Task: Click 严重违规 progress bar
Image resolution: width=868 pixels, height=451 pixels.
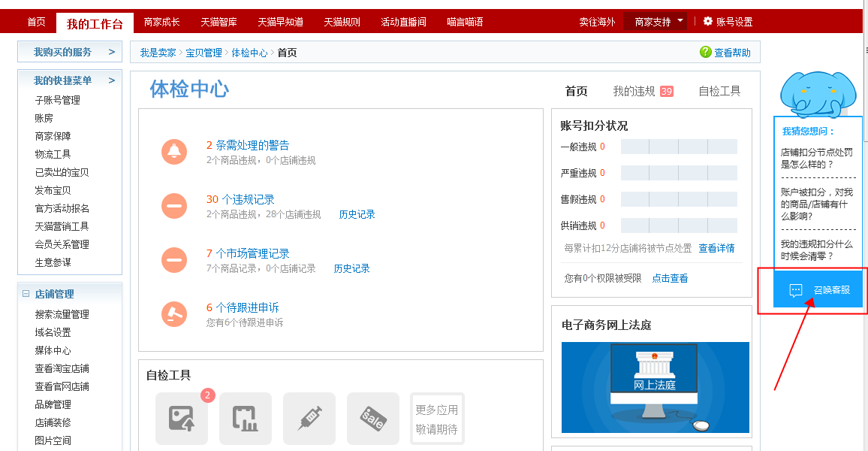Action: click(x=679, y=173)
